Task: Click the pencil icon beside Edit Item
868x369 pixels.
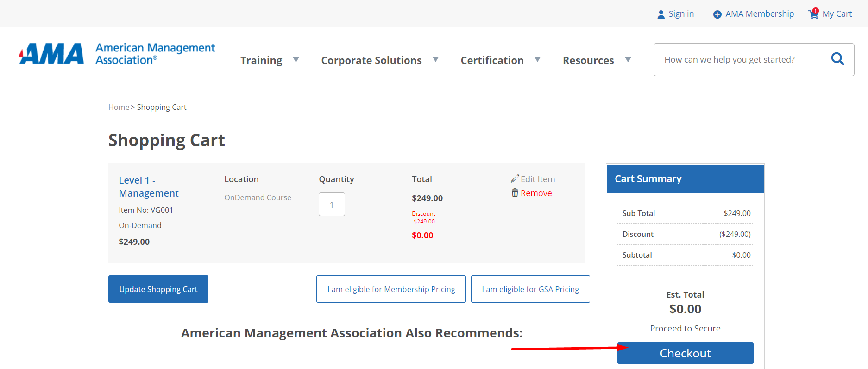Action: (515, 179)
